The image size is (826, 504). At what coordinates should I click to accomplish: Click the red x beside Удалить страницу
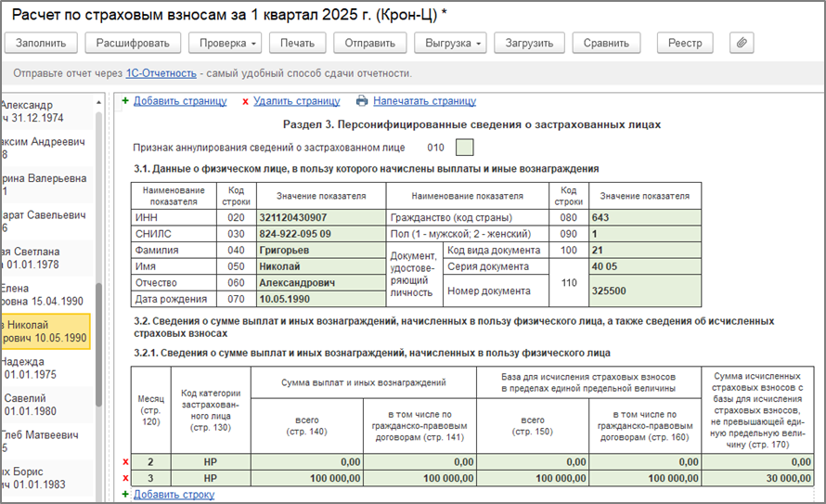point(245,102)
